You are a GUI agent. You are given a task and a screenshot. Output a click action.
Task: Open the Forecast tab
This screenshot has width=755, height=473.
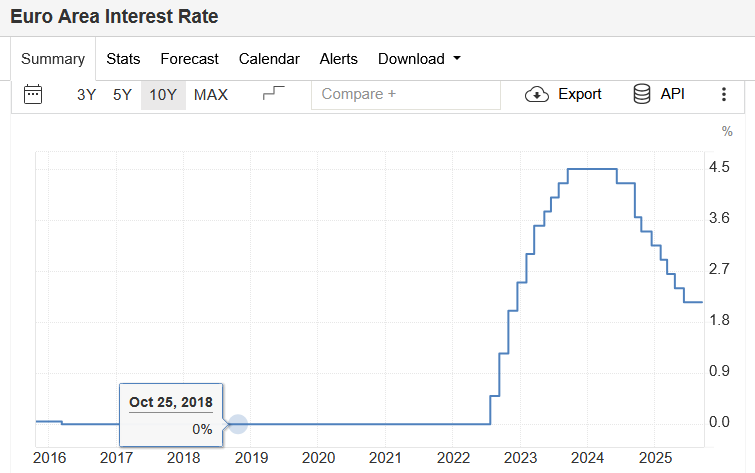click(189, 59)
